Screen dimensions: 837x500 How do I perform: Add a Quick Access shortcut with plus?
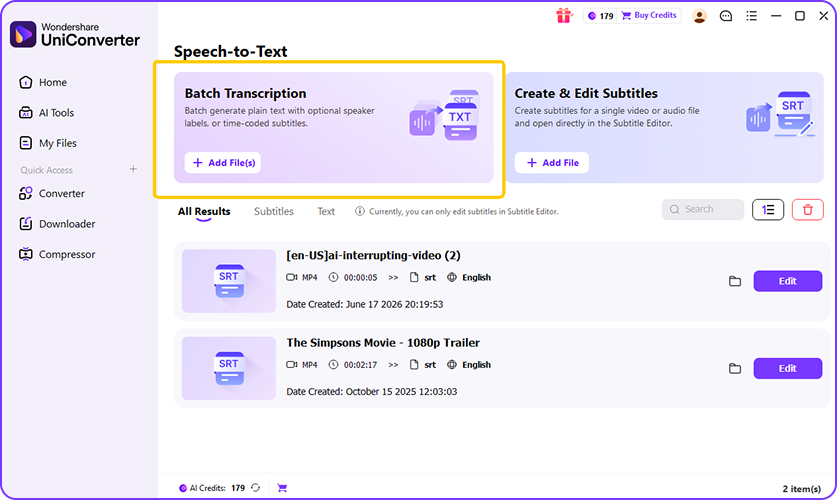point(133,169)
